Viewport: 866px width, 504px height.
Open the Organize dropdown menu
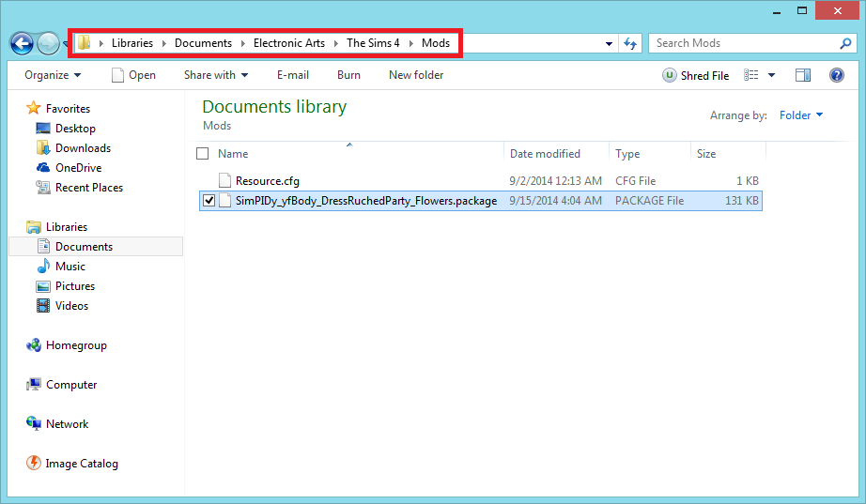pyautogui.click(x=53, y=75)
